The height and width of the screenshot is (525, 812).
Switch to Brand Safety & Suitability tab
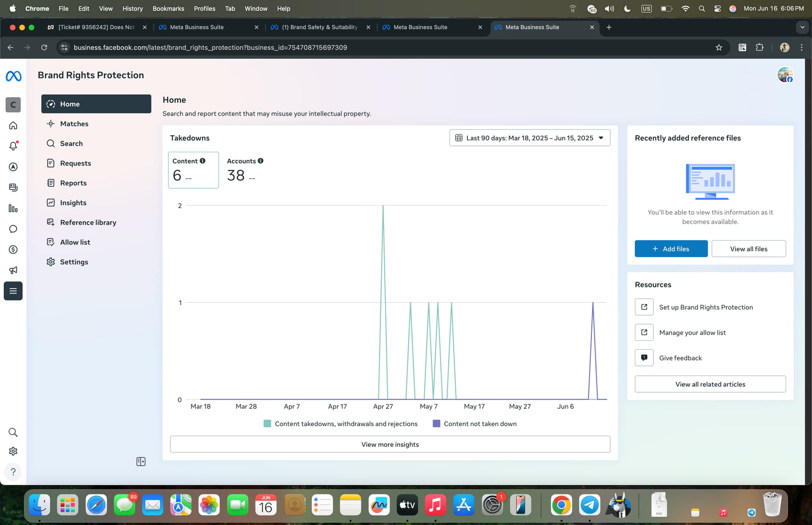tap(319, 27)
